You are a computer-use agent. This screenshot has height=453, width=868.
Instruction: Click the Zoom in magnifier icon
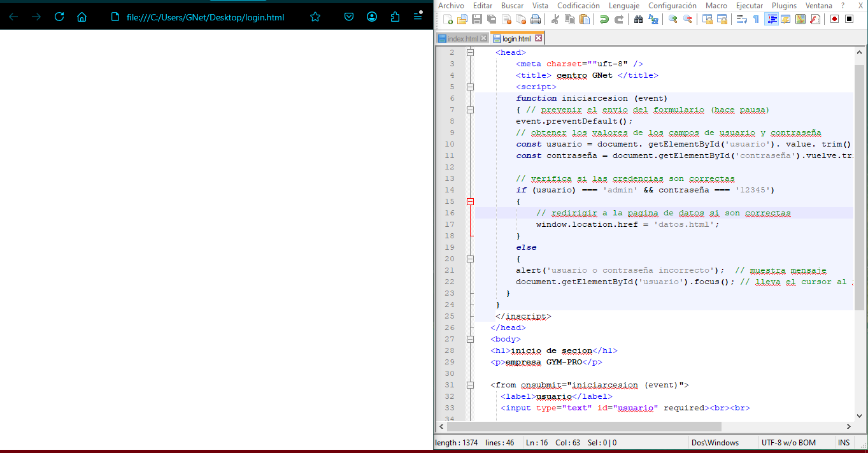(672, 19)
